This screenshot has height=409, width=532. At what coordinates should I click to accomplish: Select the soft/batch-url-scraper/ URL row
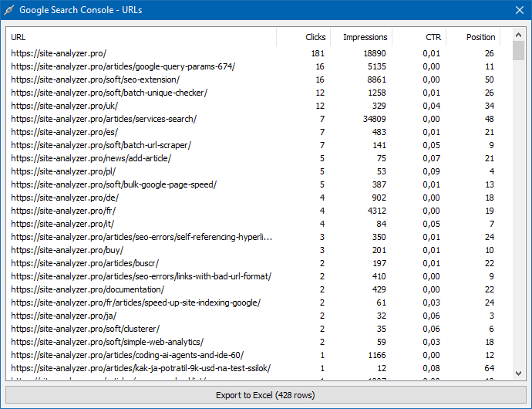pyautogui.click(x=252, y=145)
